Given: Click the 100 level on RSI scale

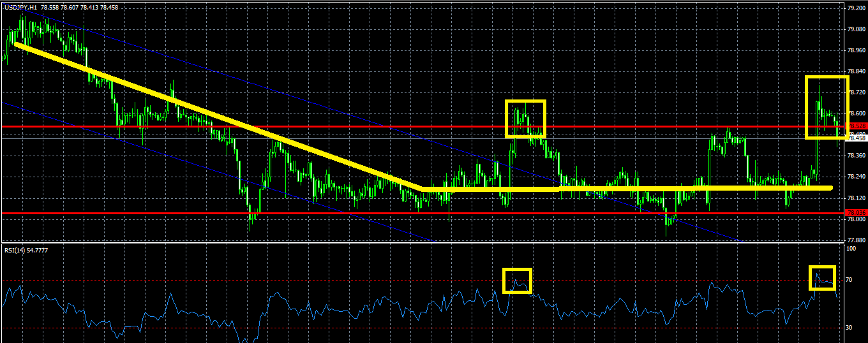Looking at the screenshot, I should tap(851, 248).
